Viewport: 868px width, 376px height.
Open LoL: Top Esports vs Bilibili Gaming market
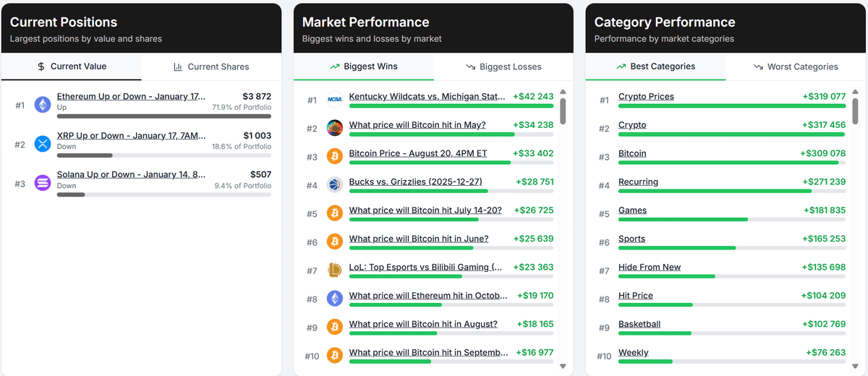click(x=425, y=267)
